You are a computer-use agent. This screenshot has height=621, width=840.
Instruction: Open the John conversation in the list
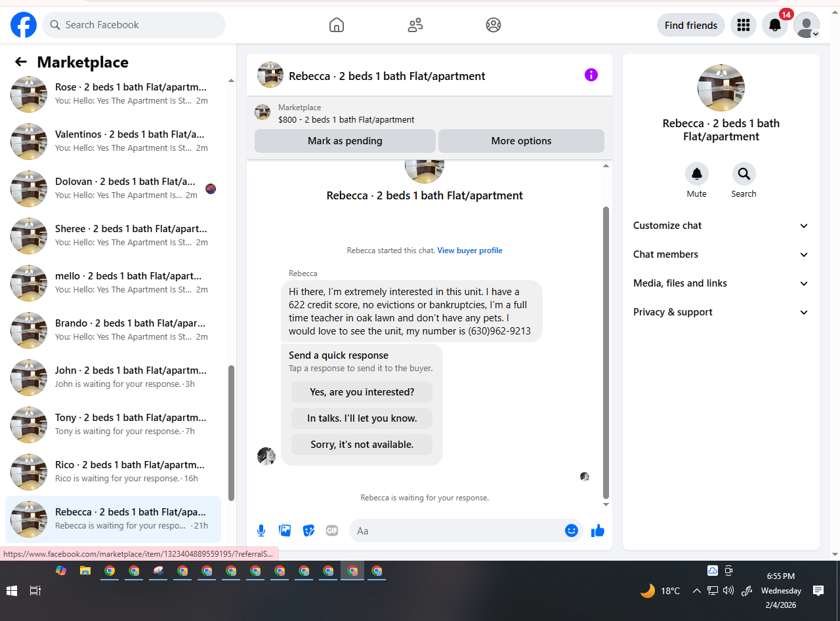tap(113, 378)
